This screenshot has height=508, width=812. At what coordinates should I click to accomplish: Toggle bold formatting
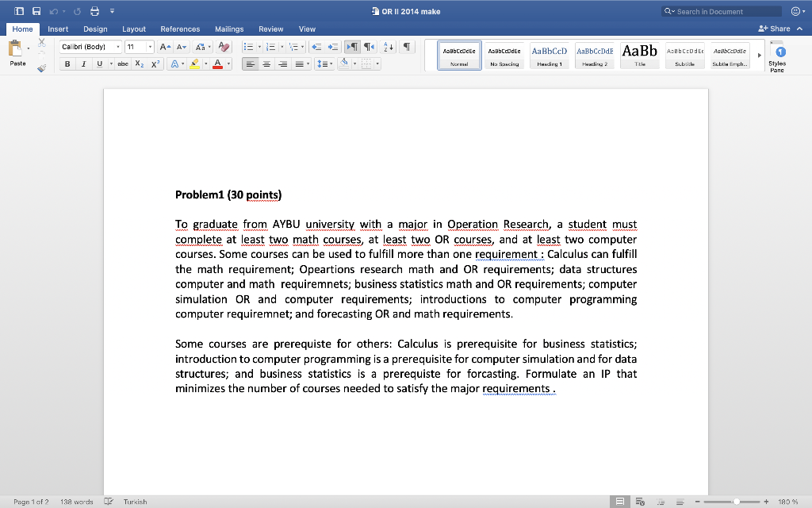(x=68, y=63)
